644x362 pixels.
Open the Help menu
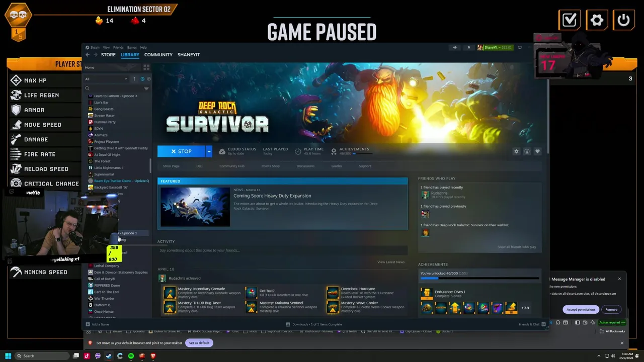coord(143,48)
